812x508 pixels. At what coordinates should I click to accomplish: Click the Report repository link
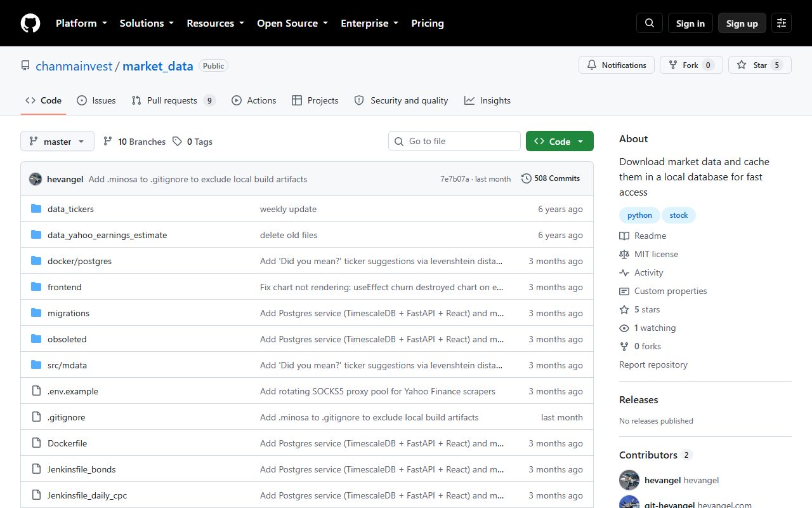click(653, 364)
